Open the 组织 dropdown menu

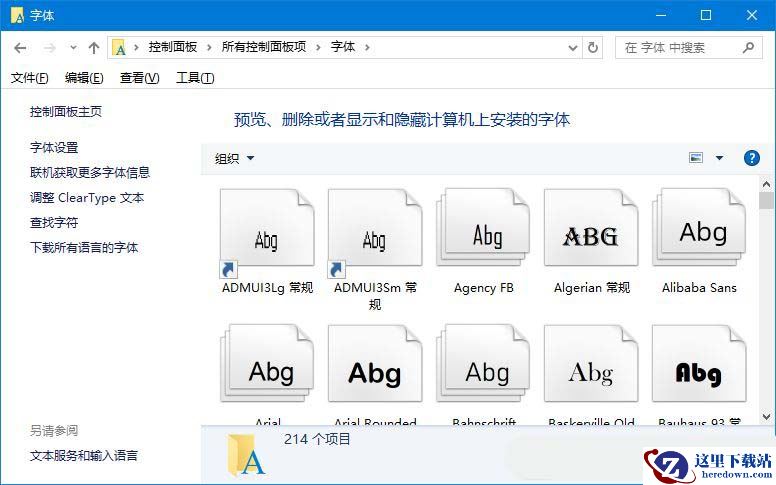(234, 158)
